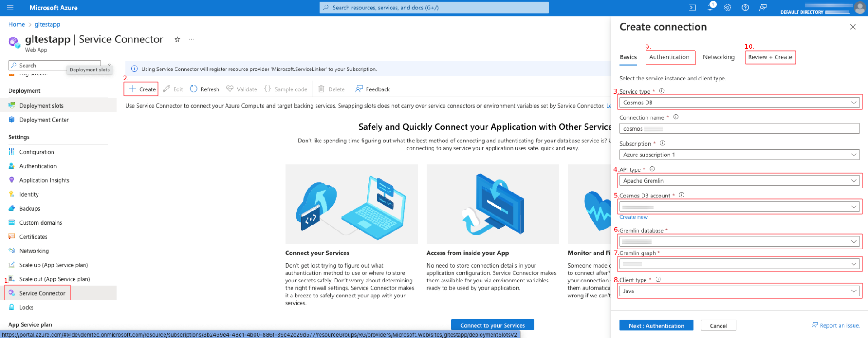Image resolution: width=868 pixels, height=338 pixels.
Task: Click the Client type info icon
Action: (658, 279)
